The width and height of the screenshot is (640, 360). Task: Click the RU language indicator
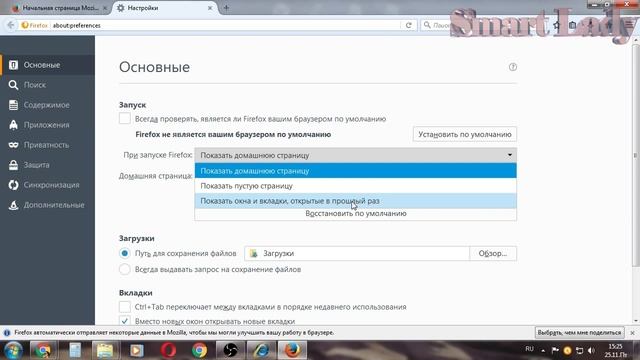[x=529, y=349]
